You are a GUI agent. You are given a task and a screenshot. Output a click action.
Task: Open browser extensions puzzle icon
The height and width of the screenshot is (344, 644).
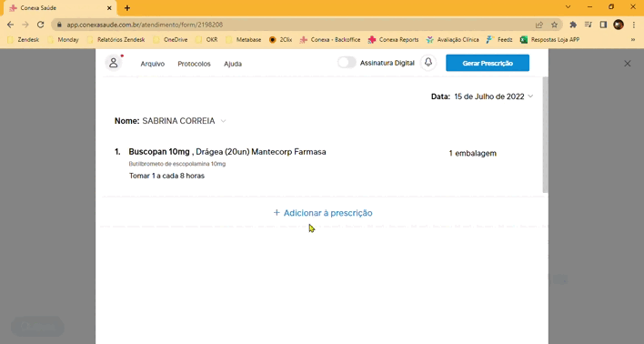(573, 25)
